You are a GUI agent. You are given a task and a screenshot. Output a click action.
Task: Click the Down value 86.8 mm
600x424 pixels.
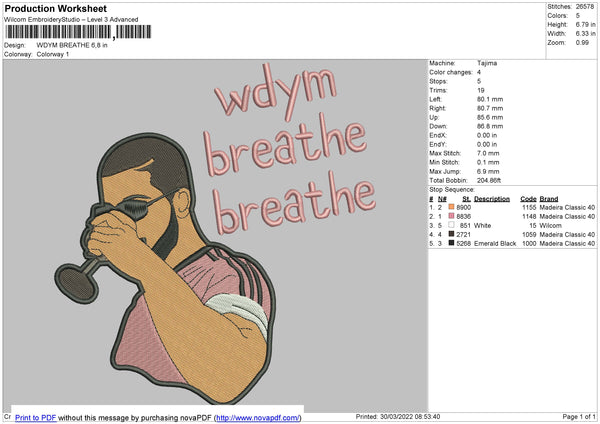click(490, 126)
